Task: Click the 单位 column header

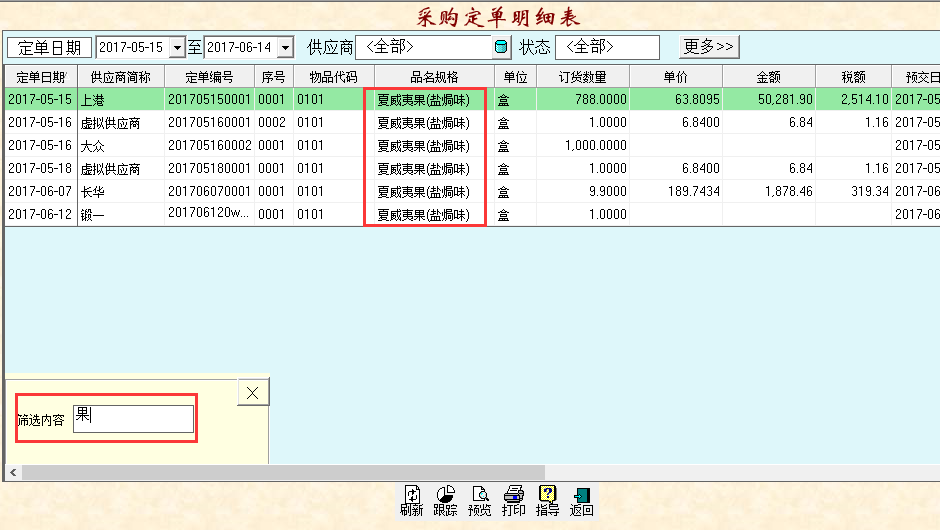Action: tap(515, 77)
